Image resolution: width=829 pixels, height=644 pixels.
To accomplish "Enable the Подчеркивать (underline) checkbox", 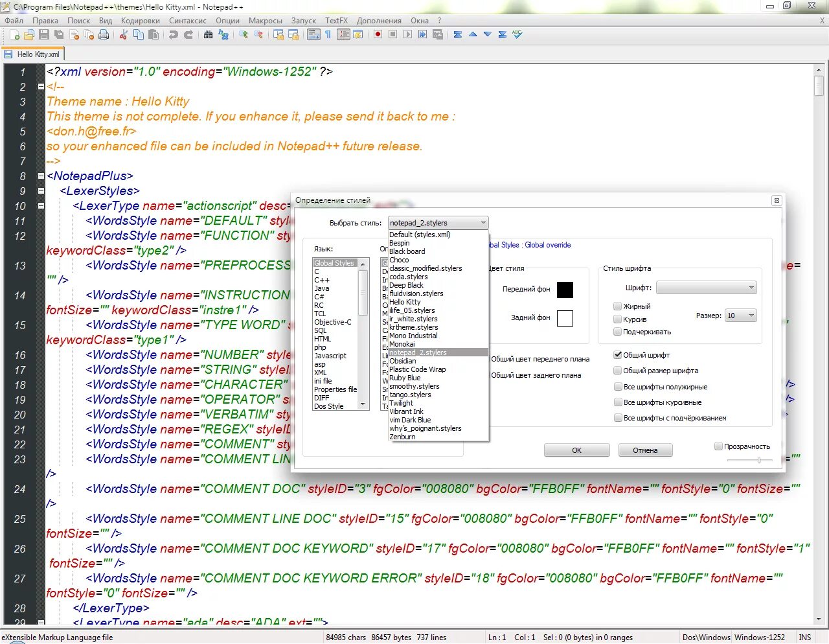I will pos(617,332).
